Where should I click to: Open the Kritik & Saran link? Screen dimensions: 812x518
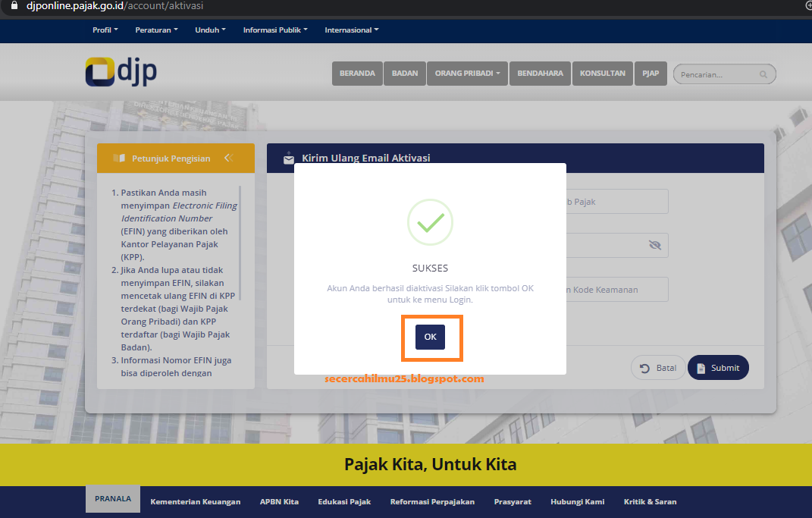(650, 502)
